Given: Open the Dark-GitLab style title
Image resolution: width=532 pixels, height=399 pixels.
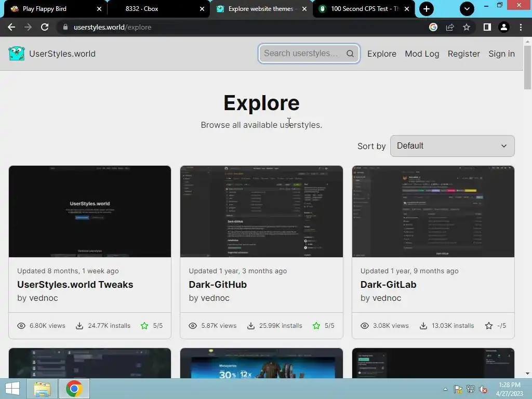Looking at the screenshot, I should point(388,285).
